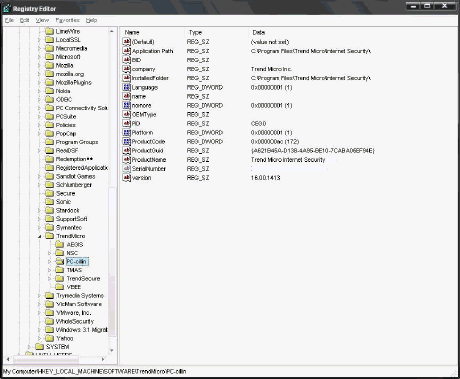Click the (Default) string value icon
The image size is (460, 379).
tap(126, 42)
